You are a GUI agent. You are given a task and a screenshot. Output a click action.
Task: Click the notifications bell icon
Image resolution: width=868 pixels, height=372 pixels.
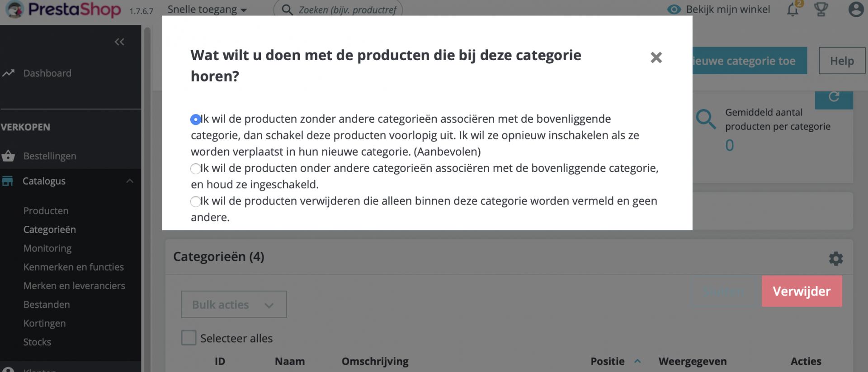click(x=793, y=10)
